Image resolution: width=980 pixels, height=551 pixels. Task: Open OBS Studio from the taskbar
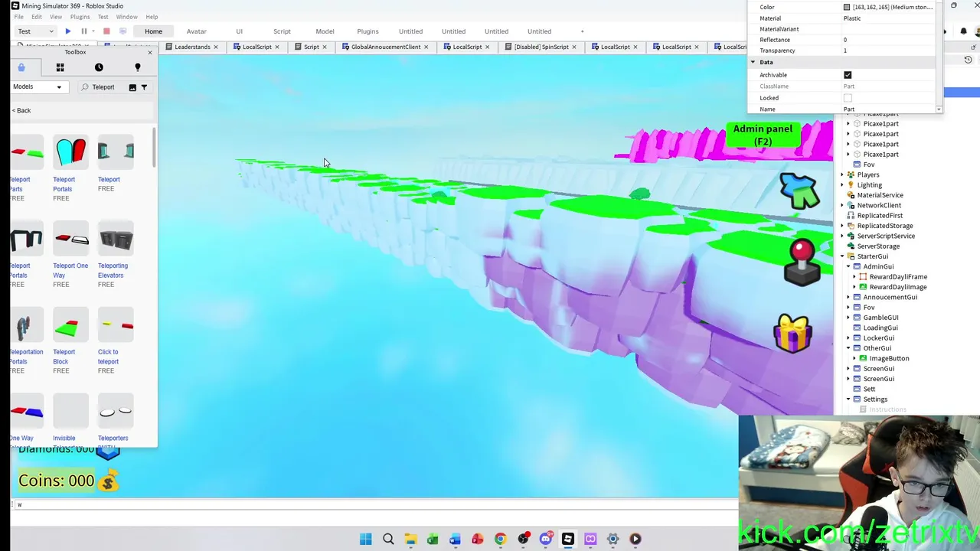click(523, 539)
